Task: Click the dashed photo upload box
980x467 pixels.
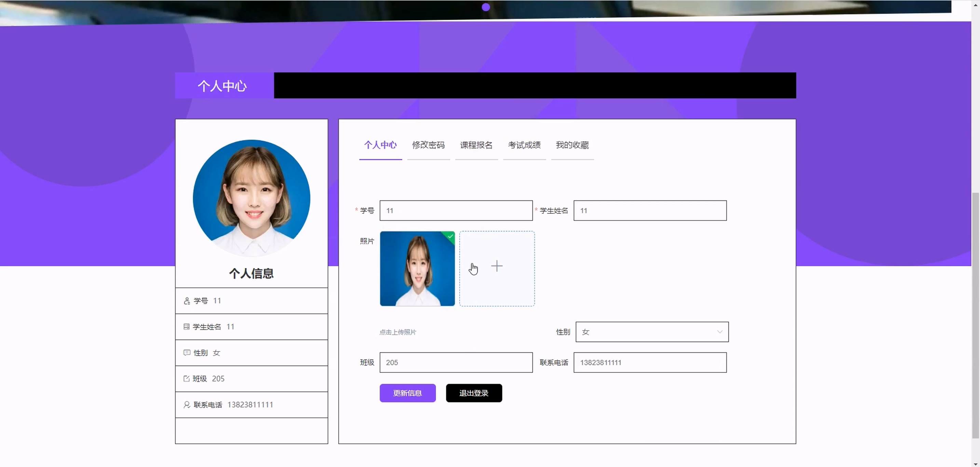Action: [x=497, y=269]
